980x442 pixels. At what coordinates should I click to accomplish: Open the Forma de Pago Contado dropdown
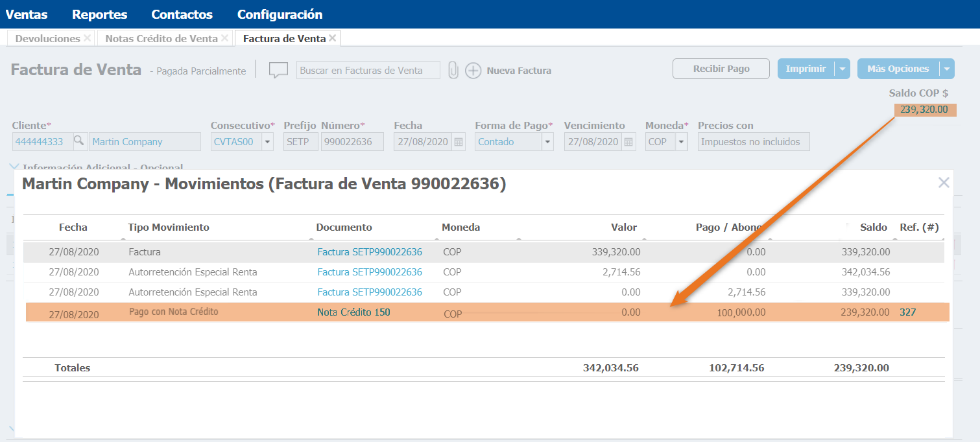(x=547, y=141)
